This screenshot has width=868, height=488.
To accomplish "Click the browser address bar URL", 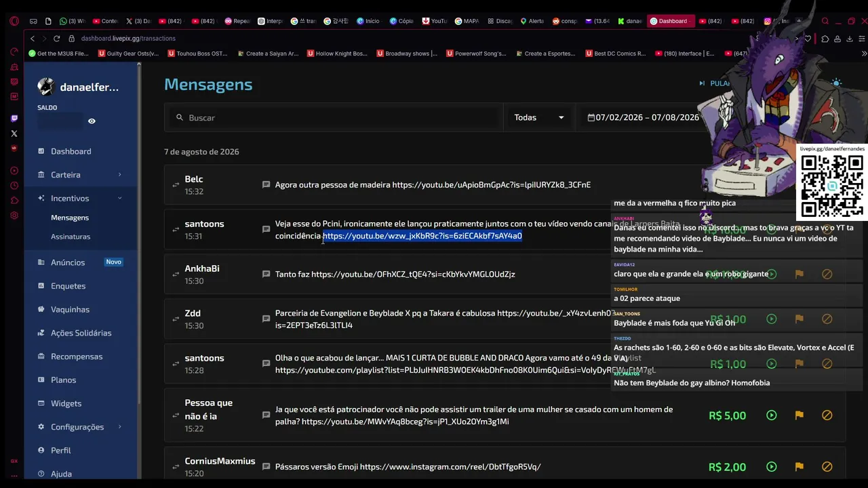I will [128, 39].
